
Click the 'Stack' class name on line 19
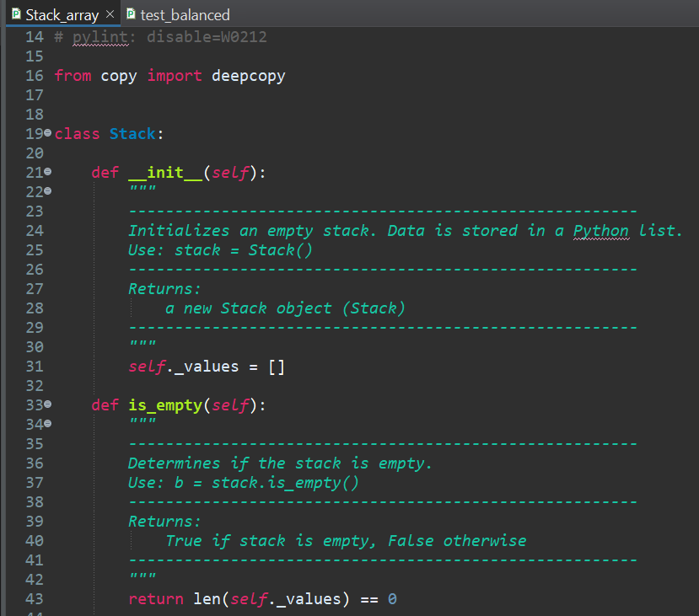pyautogui.click(x=132, y=134)
